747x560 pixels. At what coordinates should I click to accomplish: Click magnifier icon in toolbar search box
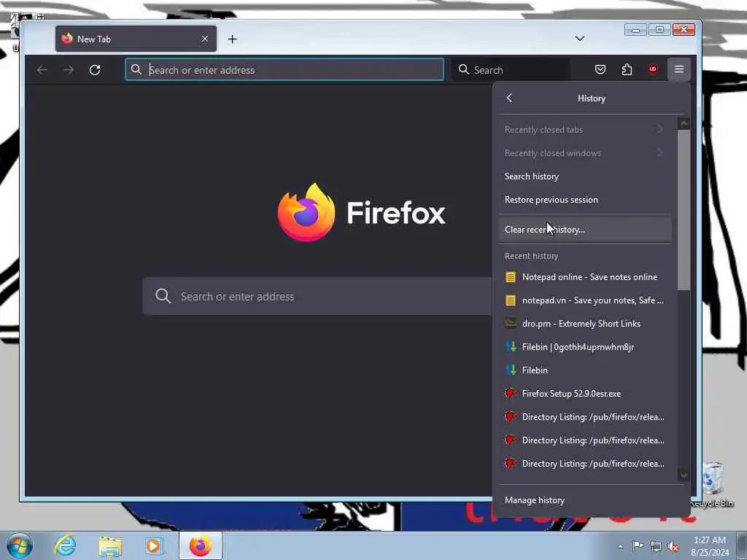click(463, 69)
